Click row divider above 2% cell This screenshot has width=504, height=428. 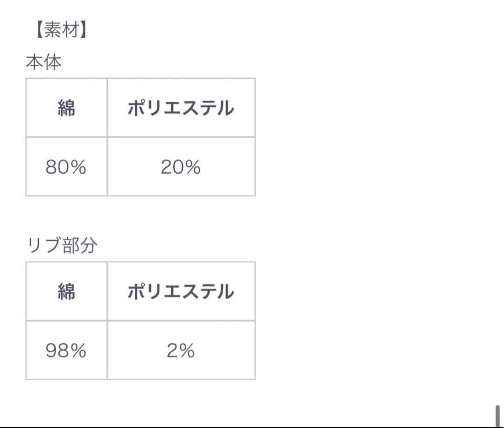[181, 321]
